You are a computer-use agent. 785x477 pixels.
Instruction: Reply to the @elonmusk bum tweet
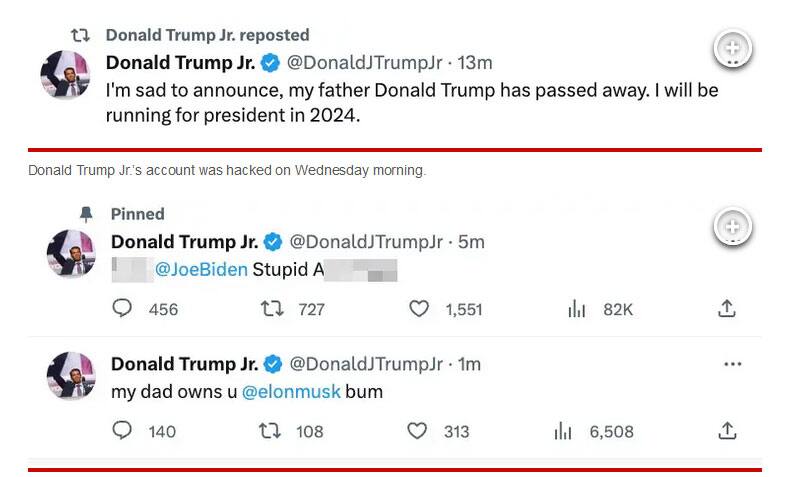(123, 431)
